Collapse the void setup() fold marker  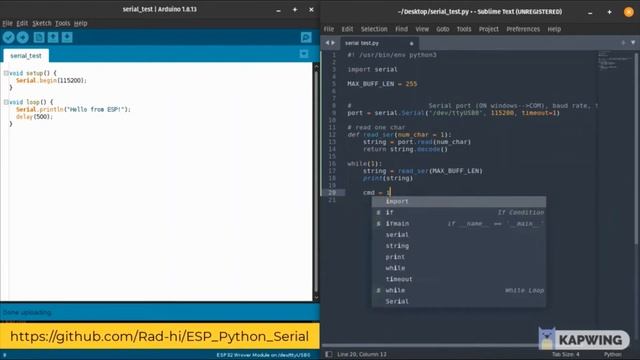(6, 73)
